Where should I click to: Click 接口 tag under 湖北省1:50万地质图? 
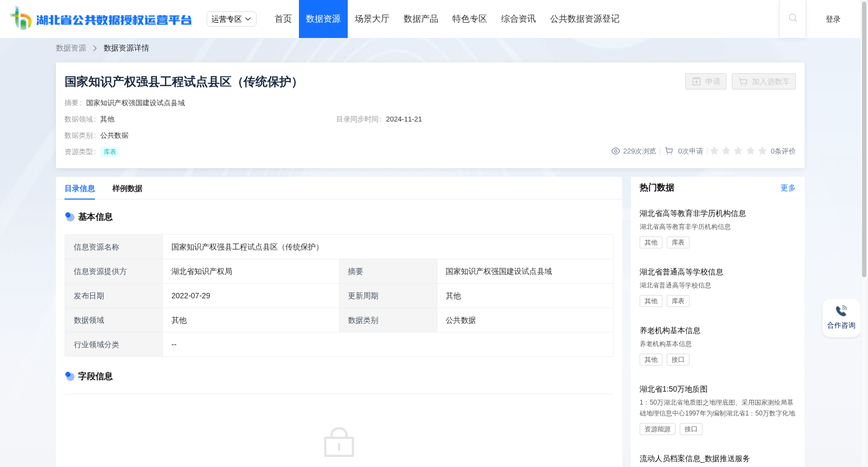(x=691, y=429)
